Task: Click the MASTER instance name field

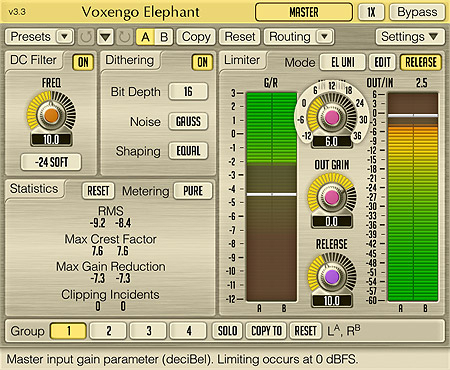Action: pyautogui.click(x=304, y=12)
